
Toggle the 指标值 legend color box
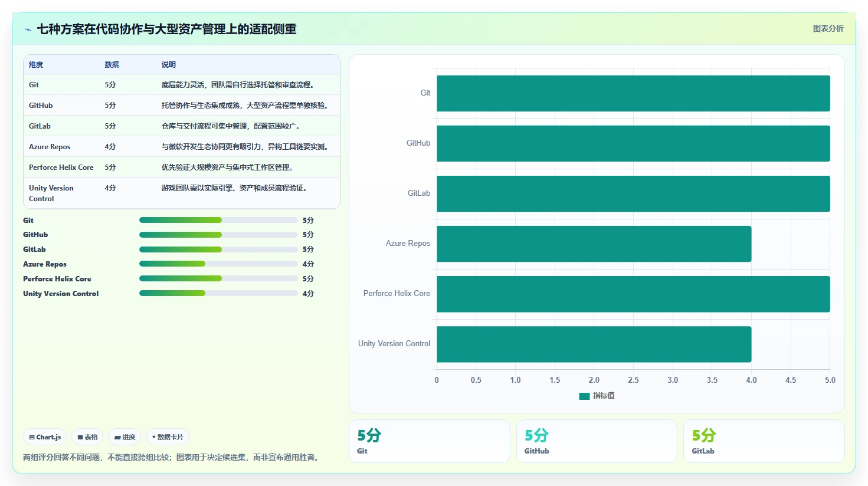click(x=584, y=396)
